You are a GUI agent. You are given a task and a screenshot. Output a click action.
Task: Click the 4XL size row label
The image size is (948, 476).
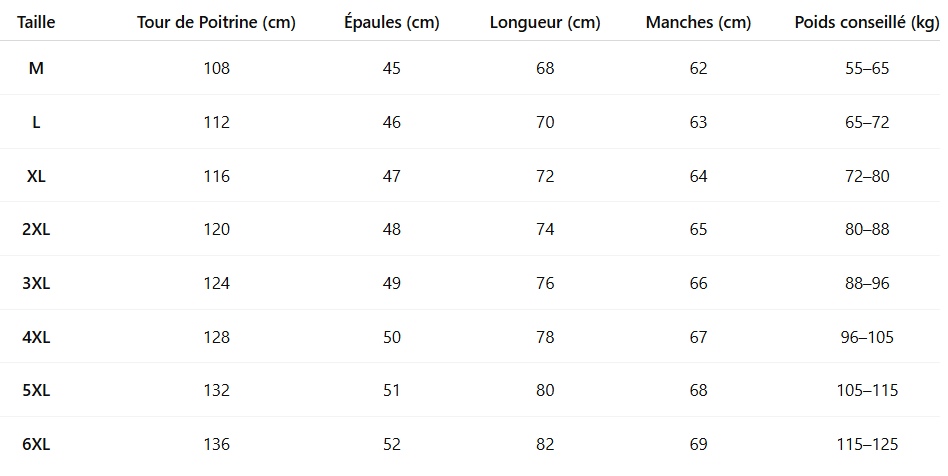coord(36,338)
